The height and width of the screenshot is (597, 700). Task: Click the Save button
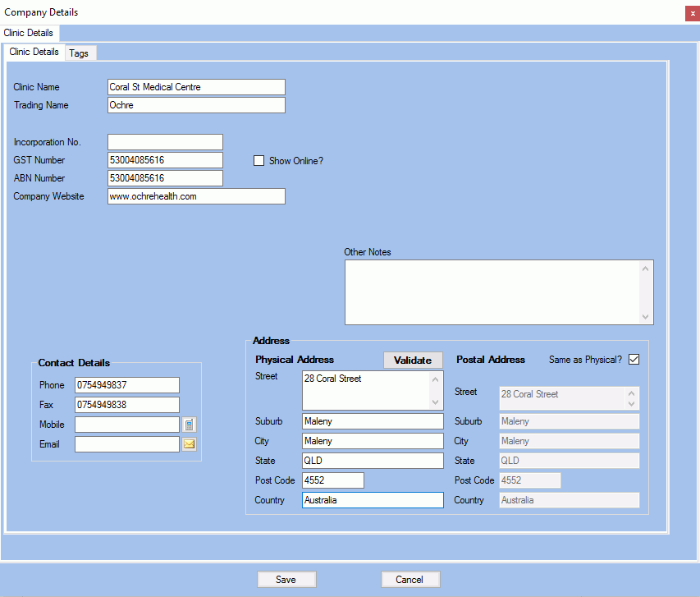[x=286, y=579]
